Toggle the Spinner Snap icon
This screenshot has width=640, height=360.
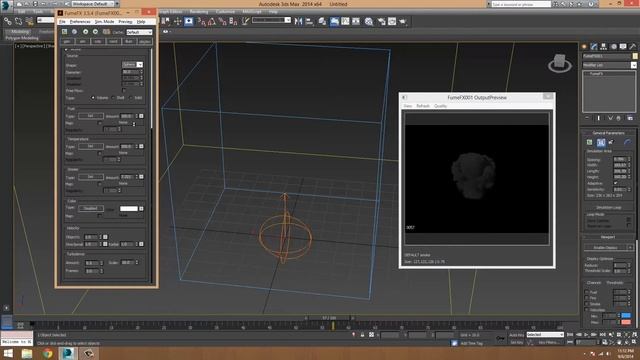pyautogui.click(x=233, y=21)
